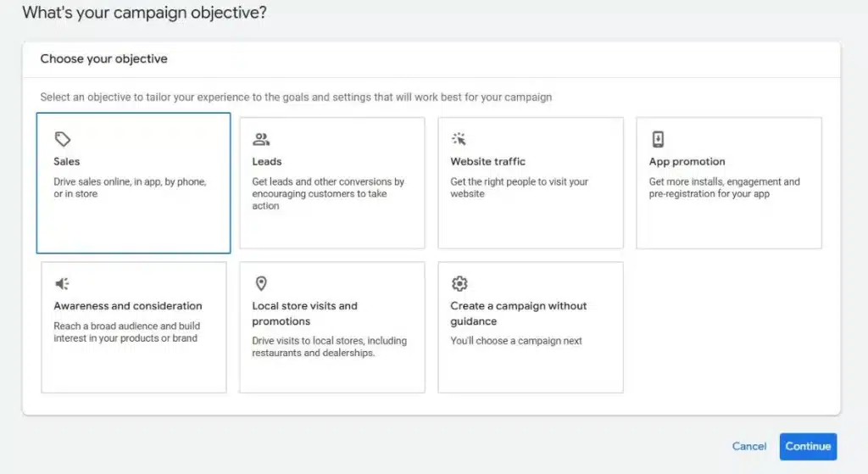
Task: Click the Sales price tag icon
Action: 62,139
